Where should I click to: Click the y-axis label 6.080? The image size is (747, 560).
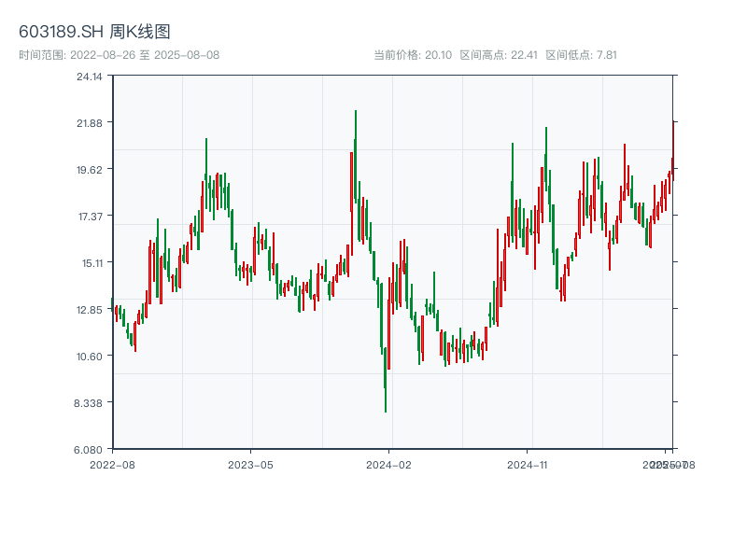pos(88,450)
